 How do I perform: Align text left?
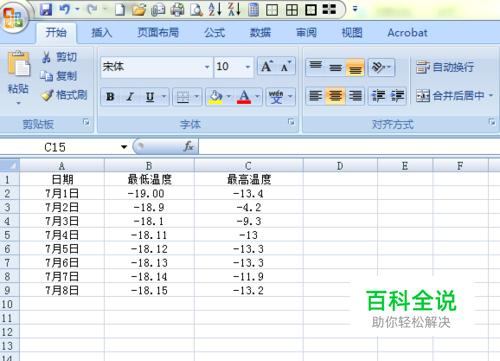coord(316,96)
